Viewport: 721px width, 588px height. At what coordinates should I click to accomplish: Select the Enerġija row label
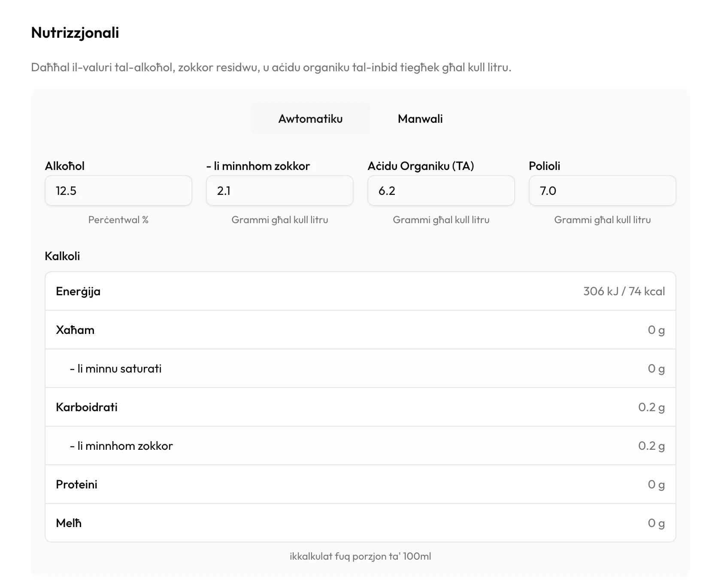pyautogui.click(x=78, y=291)
